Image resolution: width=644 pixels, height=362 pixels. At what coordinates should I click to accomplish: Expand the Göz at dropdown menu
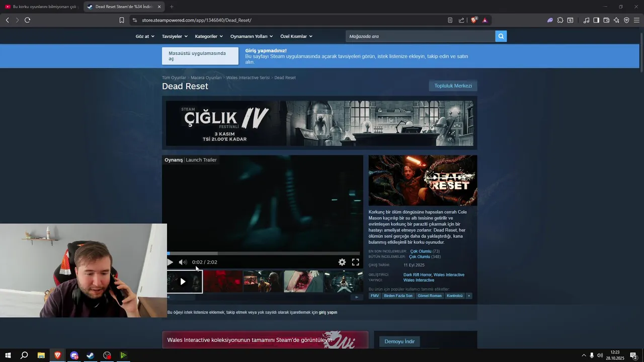[145, 36]
